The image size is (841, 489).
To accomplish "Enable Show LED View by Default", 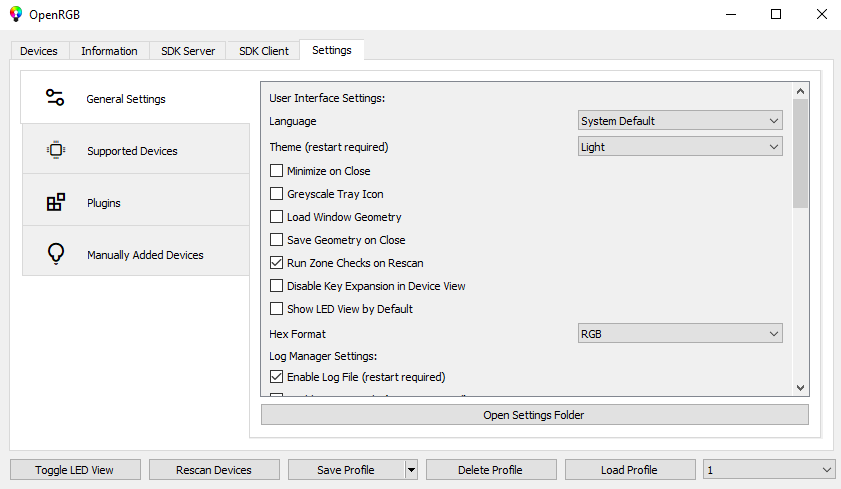I will tap(276, 309).
